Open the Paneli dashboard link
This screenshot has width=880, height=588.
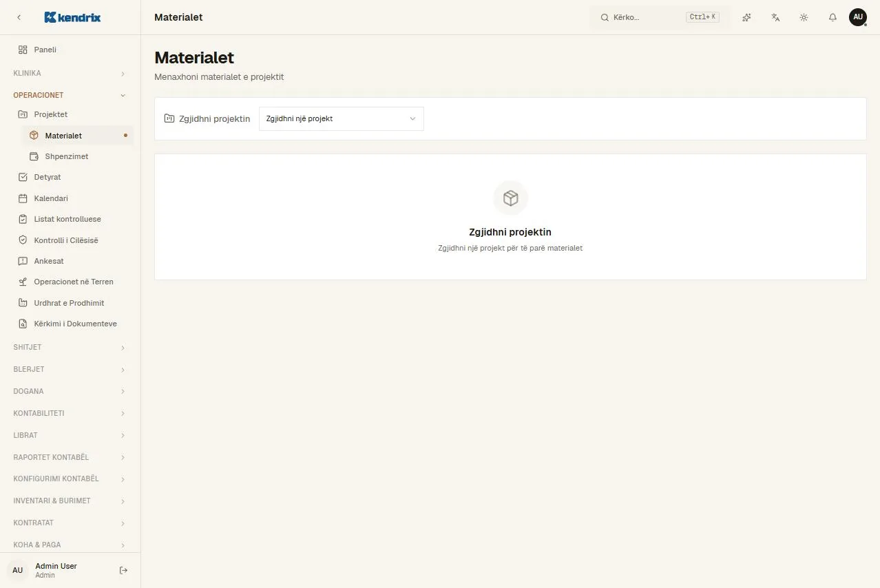pos(72,50)
